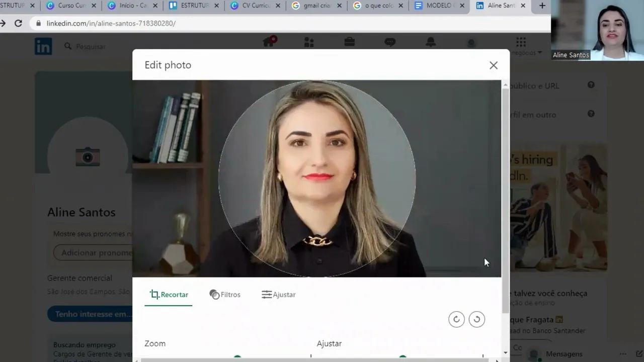Click compose new message icon in Mensagens

click(639, 354)
